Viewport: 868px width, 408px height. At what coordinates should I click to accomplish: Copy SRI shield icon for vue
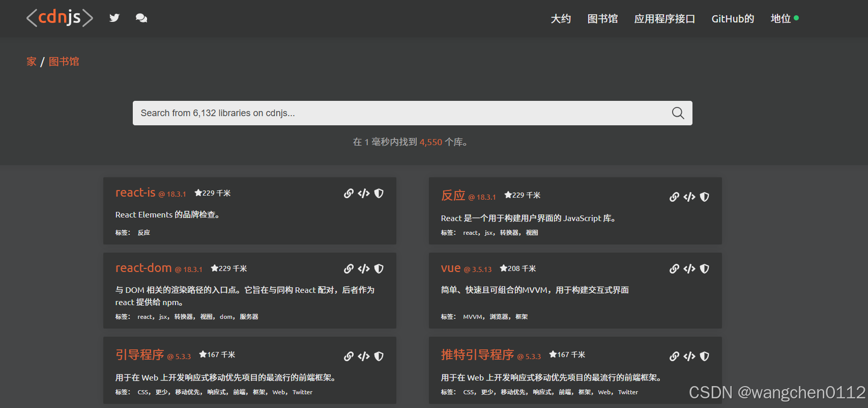pos(704,268)
